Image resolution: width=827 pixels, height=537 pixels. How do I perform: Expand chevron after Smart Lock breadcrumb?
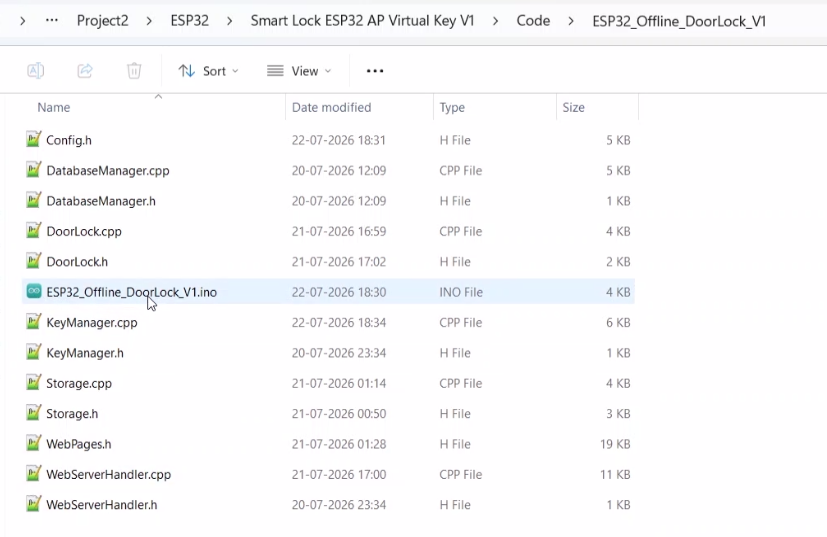point(495,21)
